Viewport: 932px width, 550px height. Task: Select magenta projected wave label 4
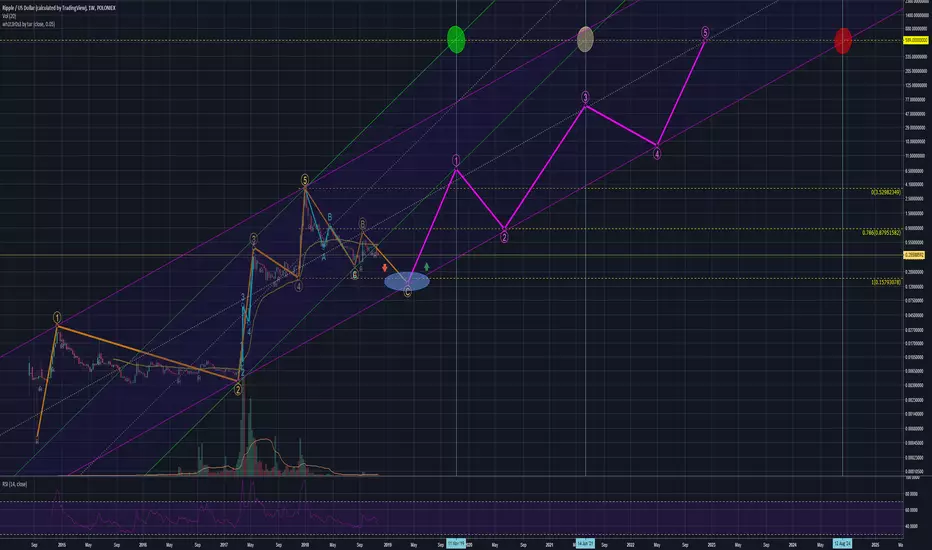pyautogui.click(x=657, y=154)
